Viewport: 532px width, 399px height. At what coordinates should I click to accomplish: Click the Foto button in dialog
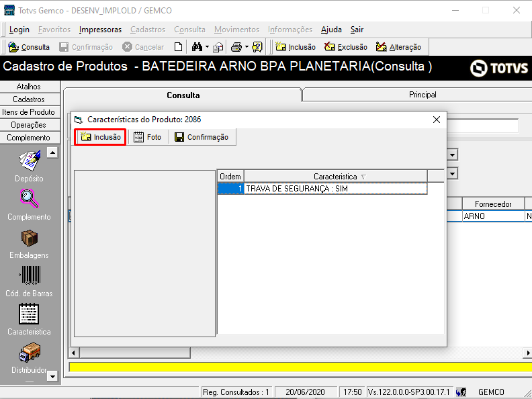pos(148,137)
